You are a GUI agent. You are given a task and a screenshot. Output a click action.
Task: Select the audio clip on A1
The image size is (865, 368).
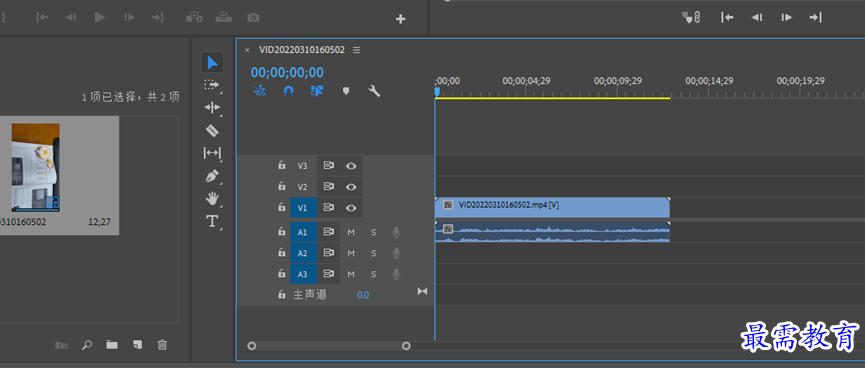552,232
